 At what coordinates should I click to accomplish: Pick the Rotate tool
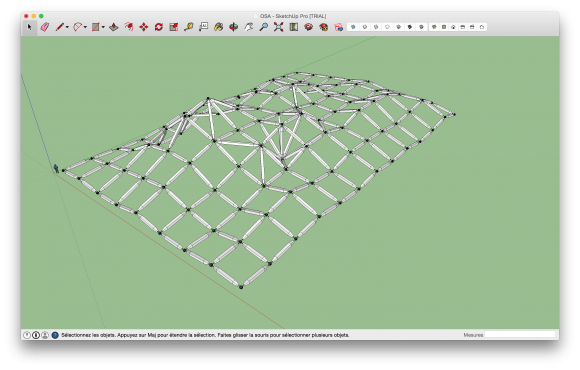(x=159, y=27)
